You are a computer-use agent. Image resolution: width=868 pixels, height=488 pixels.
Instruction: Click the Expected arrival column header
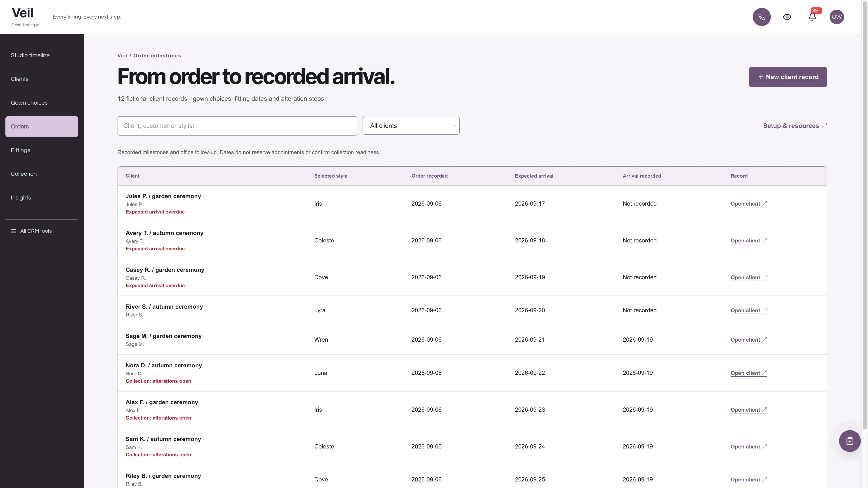[x=534, y=176]
